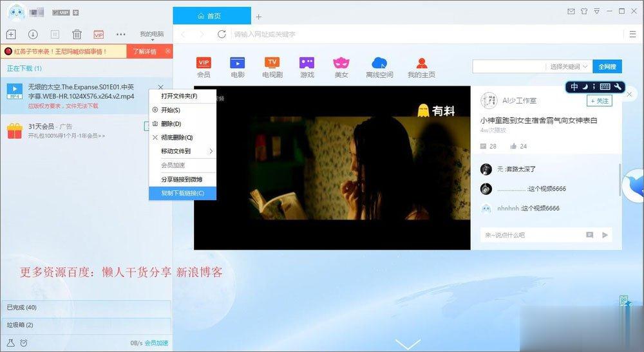Click the pause download toolbar icon
This screenshot has width=644, height=352.
pos(55,35)
